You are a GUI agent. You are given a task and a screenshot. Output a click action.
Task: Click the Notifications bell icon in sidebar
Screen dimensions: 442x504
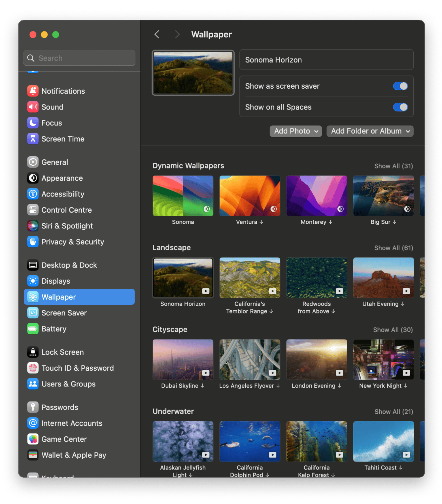33,91
